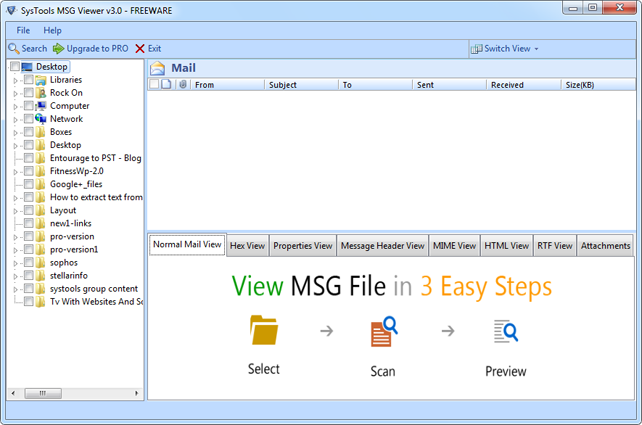Sort mail list by Size(KB) column
The height and width of the screenshot is (425, 642).
pos(598,85)
